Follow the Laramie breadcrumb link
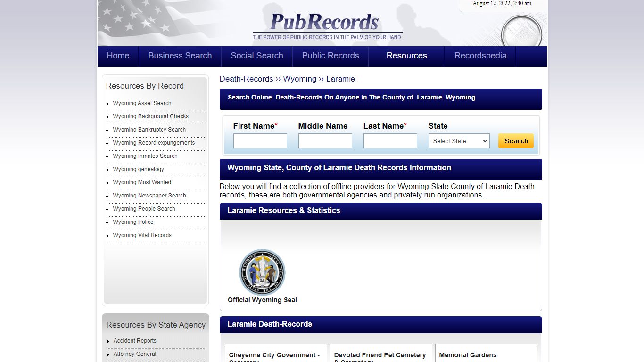The height and width of the screenshot is (362, 644). click(341, 79)
